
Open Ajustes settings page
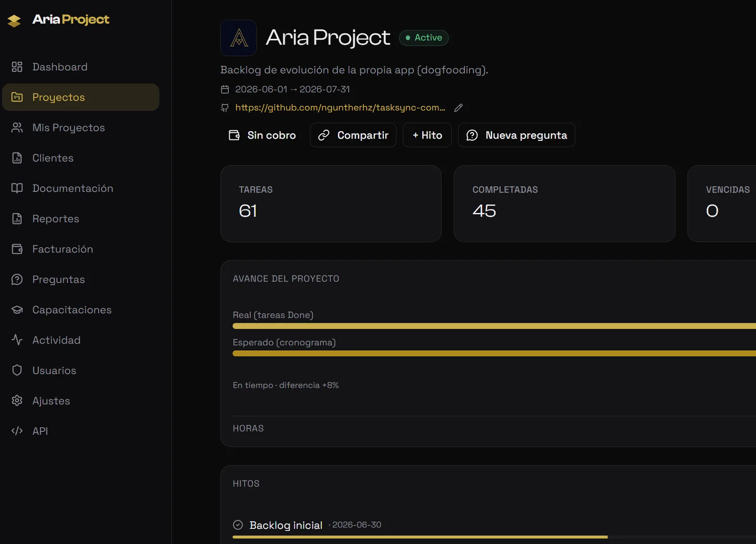pos(81,401)
